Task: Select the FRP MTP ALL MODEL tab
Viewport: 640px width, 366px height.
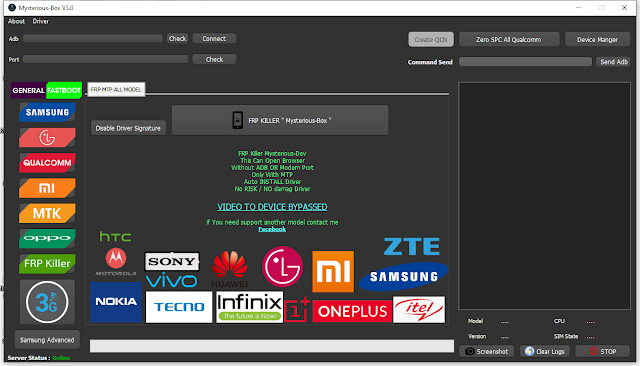Action: (116, 89)
